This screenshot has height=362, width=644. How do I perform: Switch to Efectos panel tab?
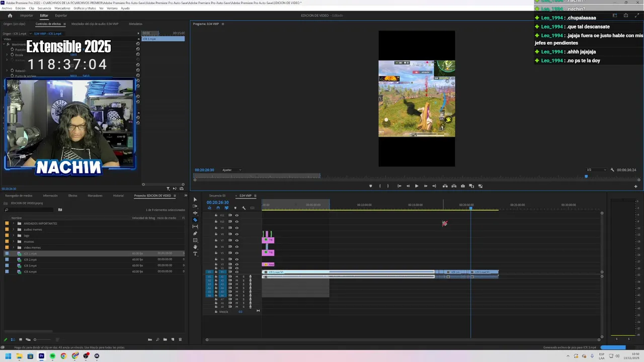72,196
